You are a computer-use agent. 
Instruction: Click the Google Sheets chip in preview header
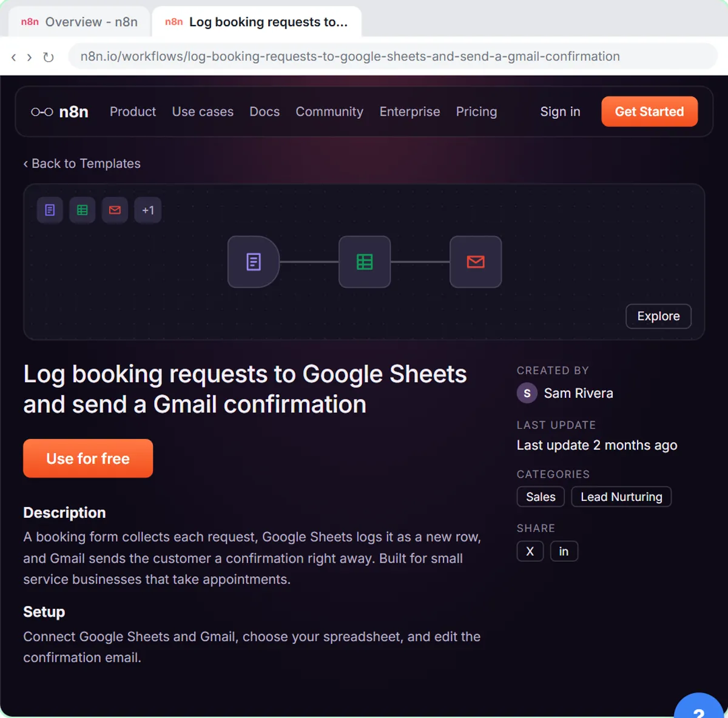coord(83,210)
